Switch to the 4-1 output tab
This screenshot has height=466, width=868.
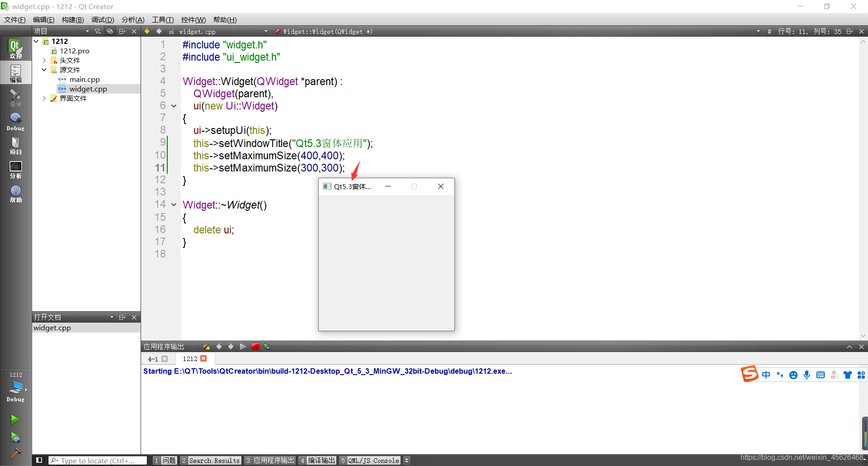point(153,359)
